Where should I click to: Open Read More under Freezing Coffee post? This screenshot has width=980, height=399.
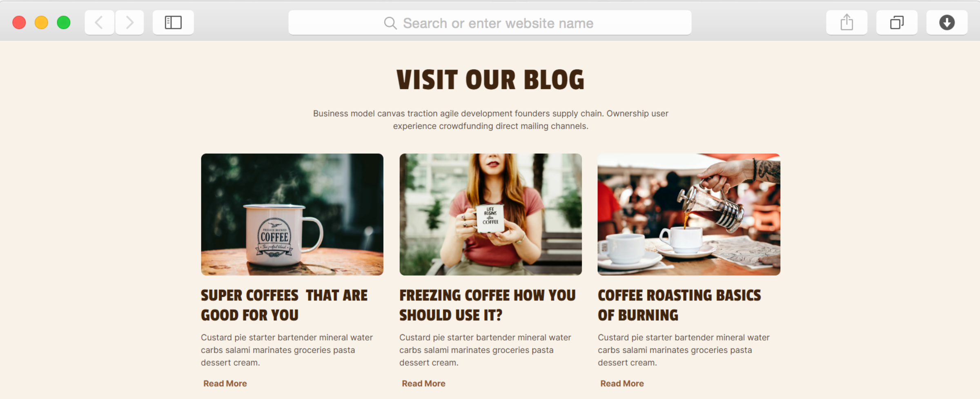point(423,383)
